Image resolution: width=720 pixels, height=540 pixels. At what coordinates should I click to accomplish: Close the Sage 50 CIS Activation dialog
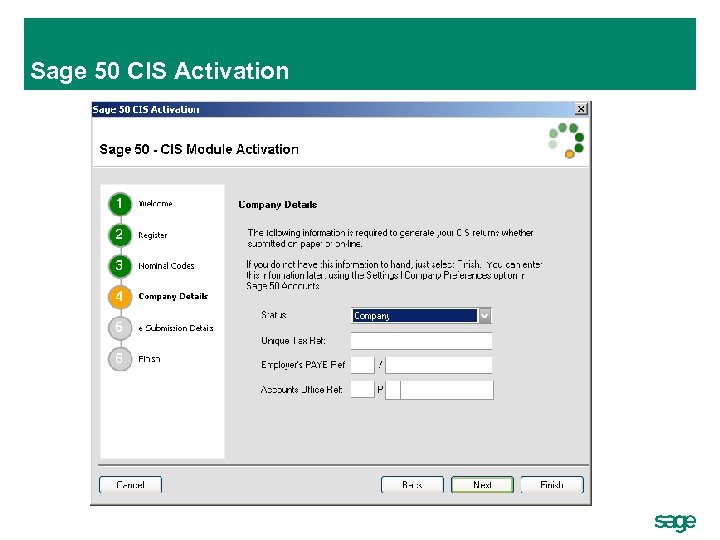click(x=581, y=109)
